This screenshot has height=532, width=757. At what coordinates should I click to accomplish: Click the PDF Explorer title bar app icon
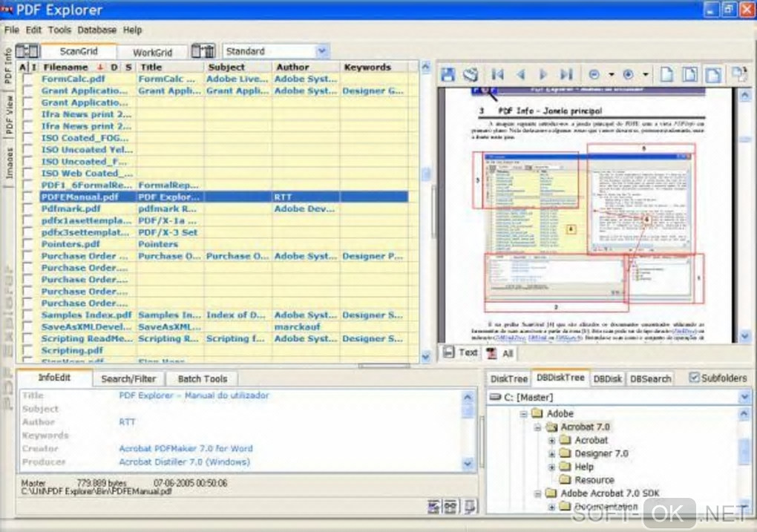tap(7, 9)
